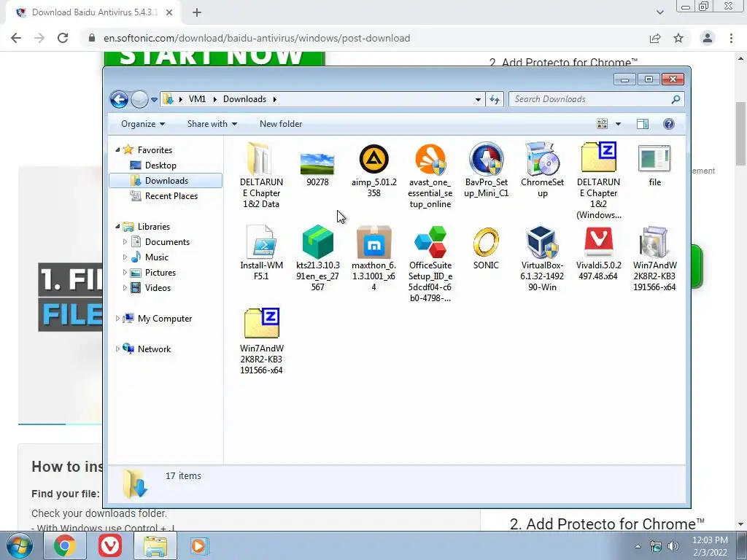Change the view with the views icon
The width and height of the screenshot is (747, 560).
click(x=602, y=124)
